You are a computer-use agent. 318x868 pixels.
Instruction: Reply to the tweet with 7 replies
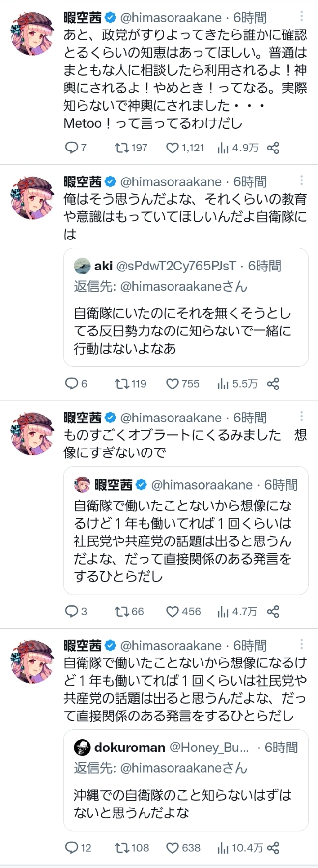click(72, 148)
